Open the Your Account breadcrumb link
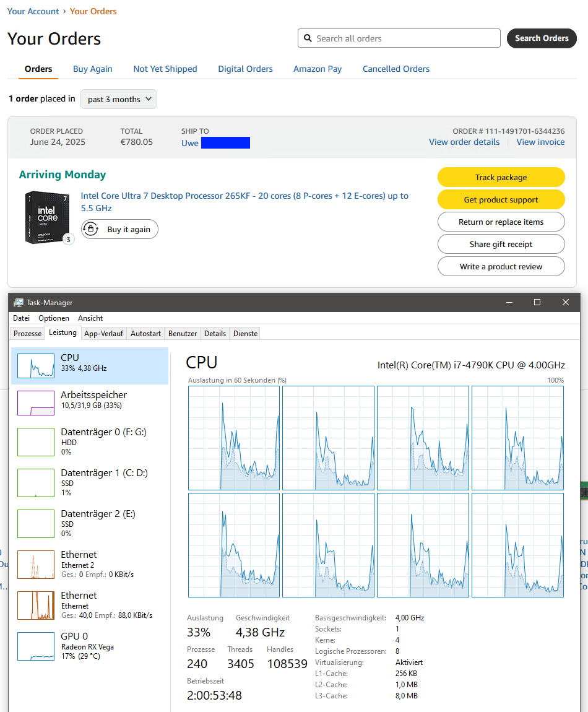The image size is (588, 712). pos(33,11)
